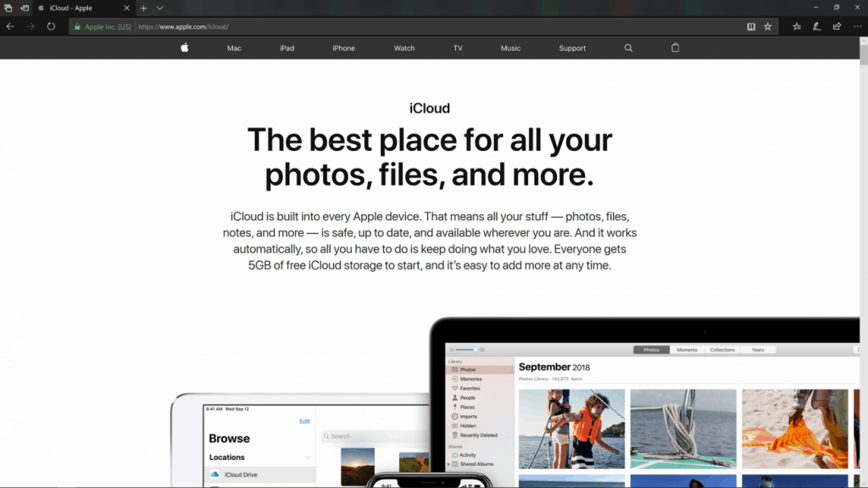Click the green lock site info icon

[77, 26]
